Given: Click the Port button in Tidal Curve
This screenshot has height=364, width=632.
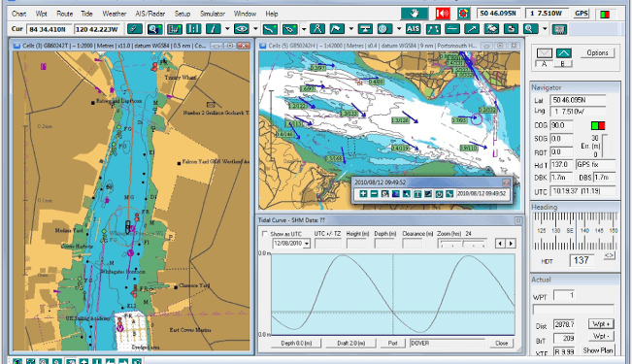Looking at the screenshot, I should point(392,343).
